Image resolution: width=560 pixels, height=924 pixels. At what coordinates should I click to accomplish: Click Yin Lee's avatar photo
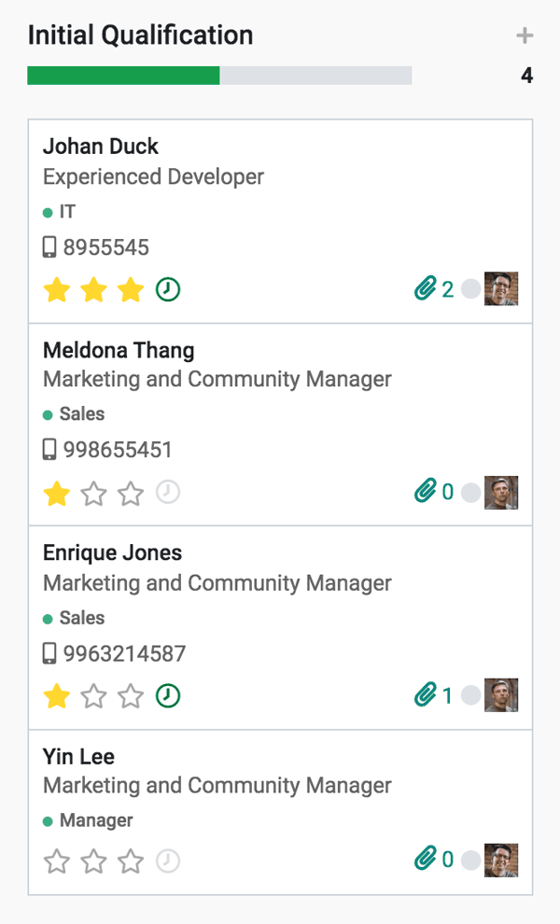(x=501, y=859)
